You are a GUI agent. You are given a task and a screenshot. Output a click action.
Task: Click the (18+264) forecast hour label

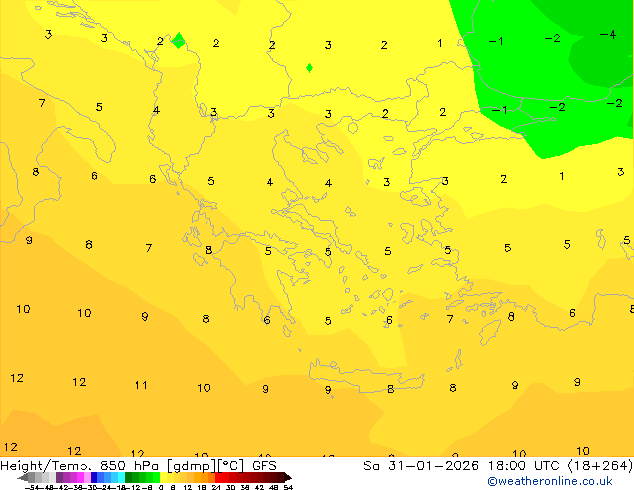click(x=600, y=466)
